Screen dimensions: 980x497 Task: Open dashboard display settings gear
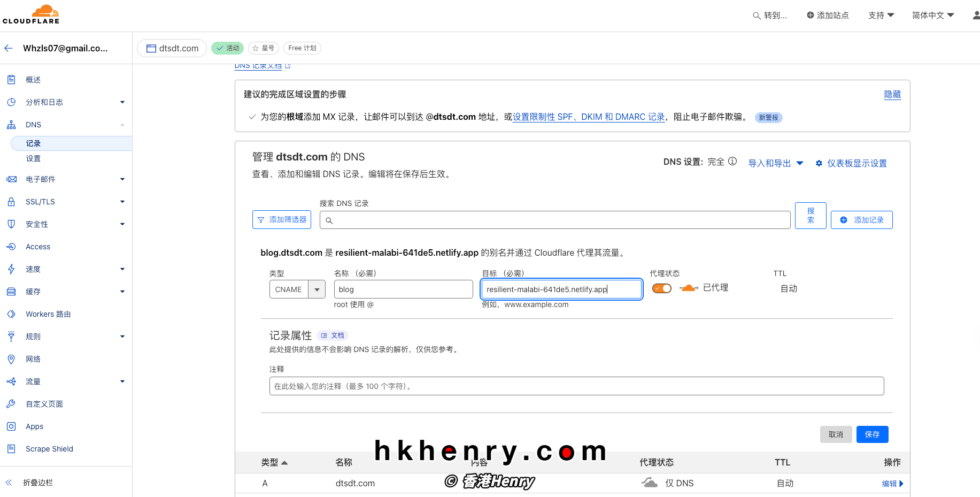[819, 163]
